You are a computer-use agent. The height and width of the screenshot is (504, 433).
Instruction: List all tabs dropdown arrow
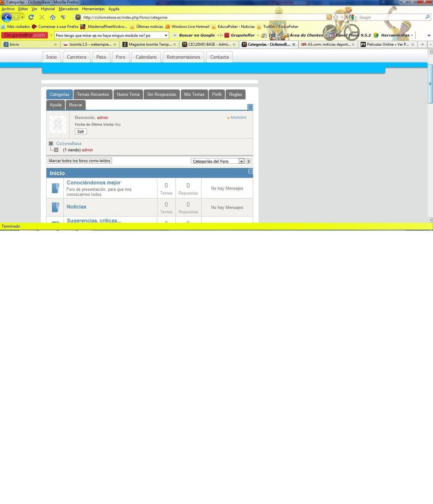(430, 44)
